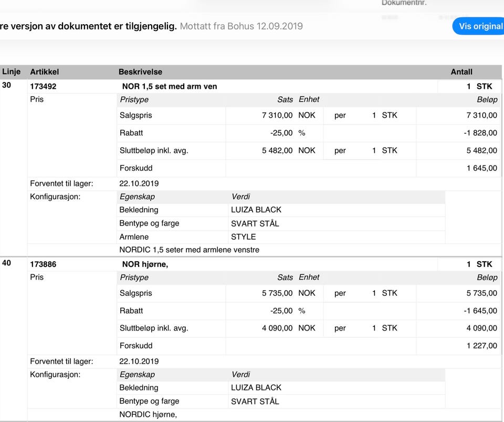This screenshot has width=504, height=422.
Task: Select the 4 090,00 Sluttbeløp amount
Action: pyautogui.click(x=481, y=328)
